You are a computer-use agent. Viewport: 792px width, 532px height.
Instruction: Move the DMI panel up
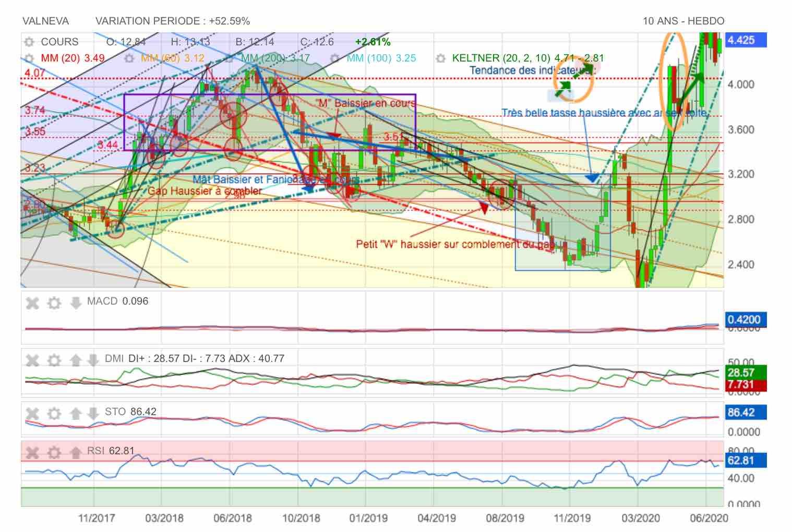(x=76, y=360)
